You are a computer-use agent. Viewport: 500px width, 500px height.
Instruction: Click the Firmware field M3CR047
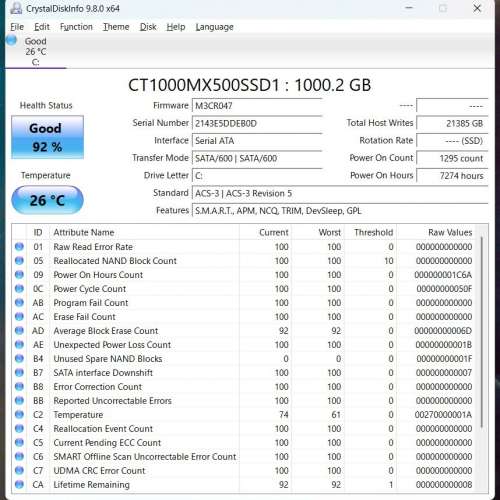click(257, 106)
